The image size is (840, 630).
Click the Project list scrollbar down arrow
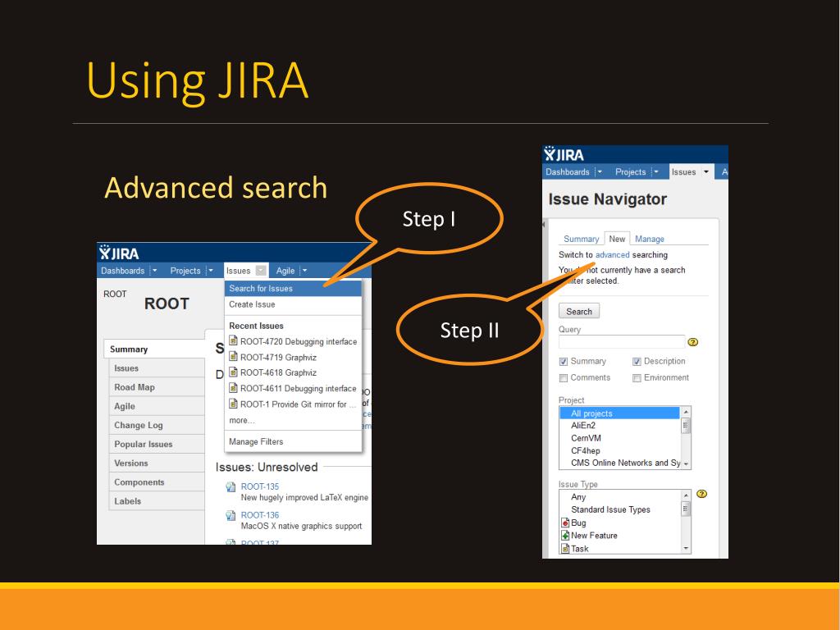point(686,464)
